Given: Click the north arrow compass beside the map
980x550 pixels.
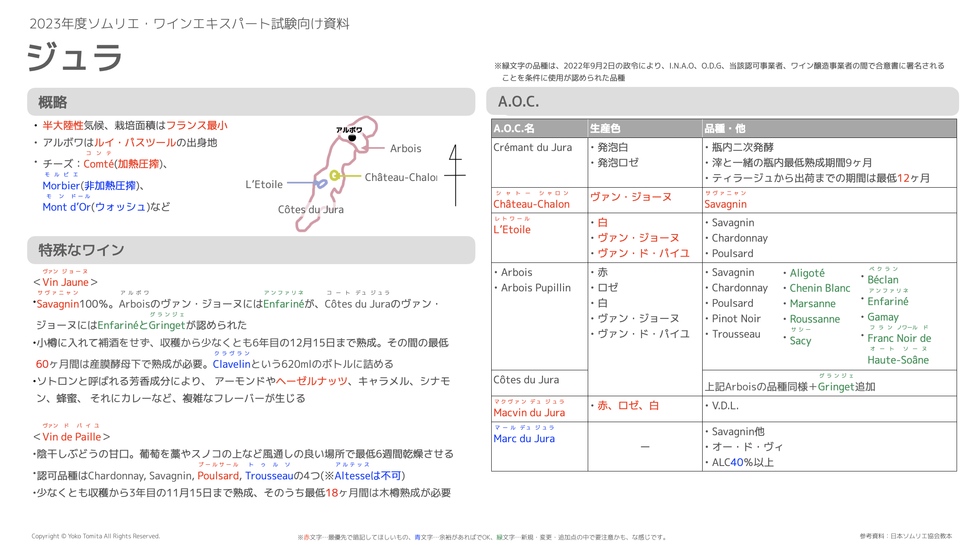Looking at the screenshot, I should (455, 175).
